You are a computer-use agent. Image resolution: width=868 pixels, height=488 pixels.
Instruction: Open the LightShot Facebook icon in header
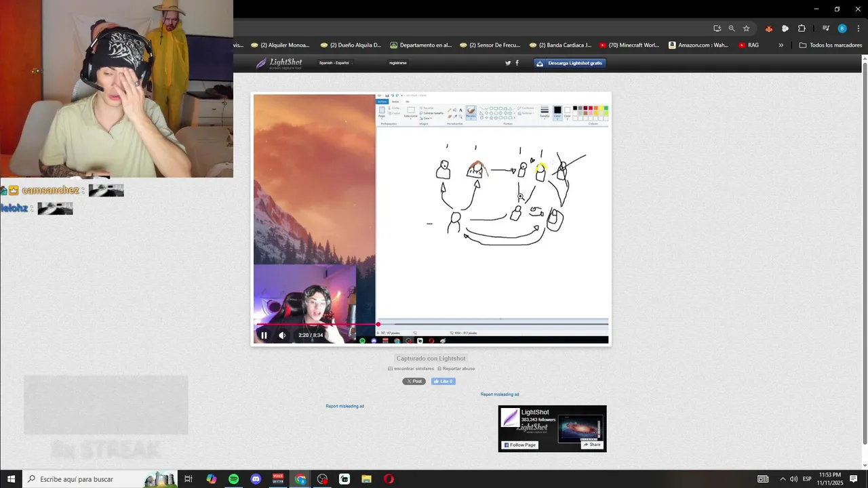(517, 63)
